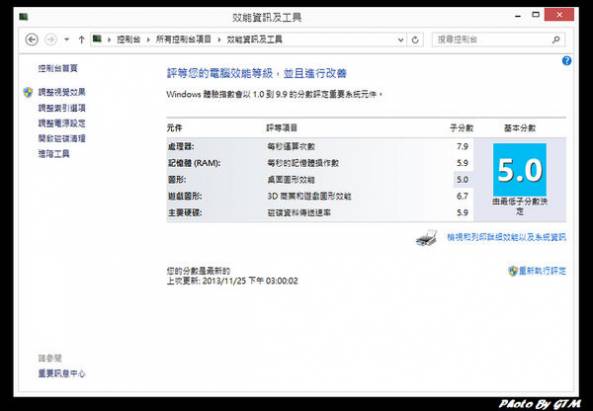Viewport: 593px width, 411px height.
Task: Expand the address bar history dropdown
Action: [x=401, y=40]
